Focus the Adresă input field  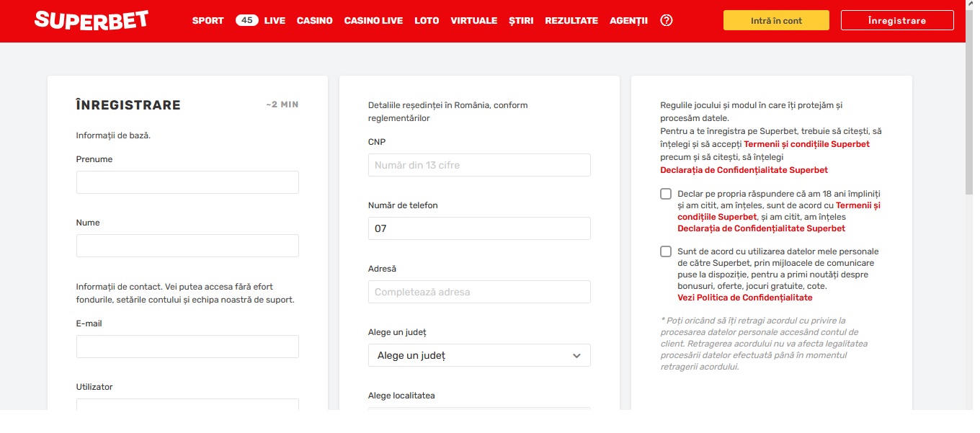(x=479, y=292)
